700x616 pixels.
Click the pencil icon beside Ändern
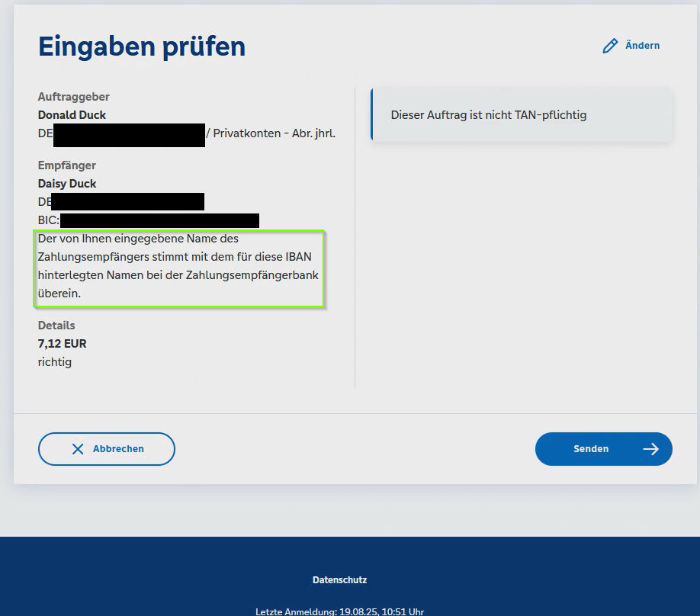tap(610, 46)
